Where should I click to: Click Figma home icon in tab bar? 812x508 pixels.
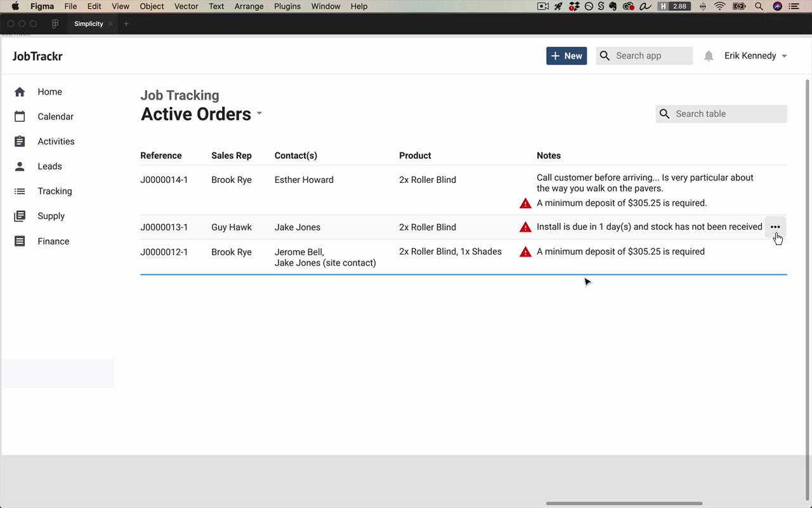55,23
